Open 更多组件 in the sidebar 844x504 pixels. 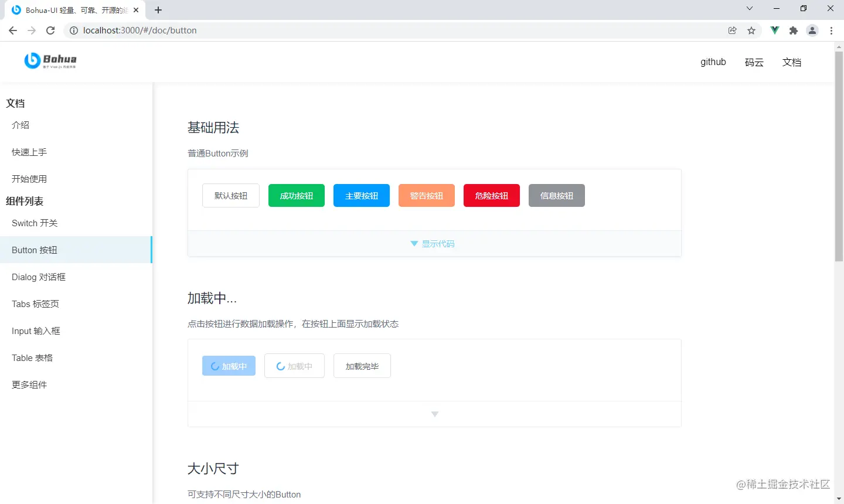pos(76,384)
